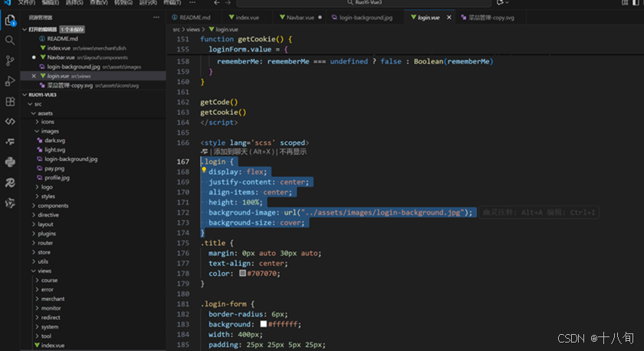The height and width of the screenshot is (351, 644).
Task: Open profile.jpg in the file tree
Action: coord(57,178)
